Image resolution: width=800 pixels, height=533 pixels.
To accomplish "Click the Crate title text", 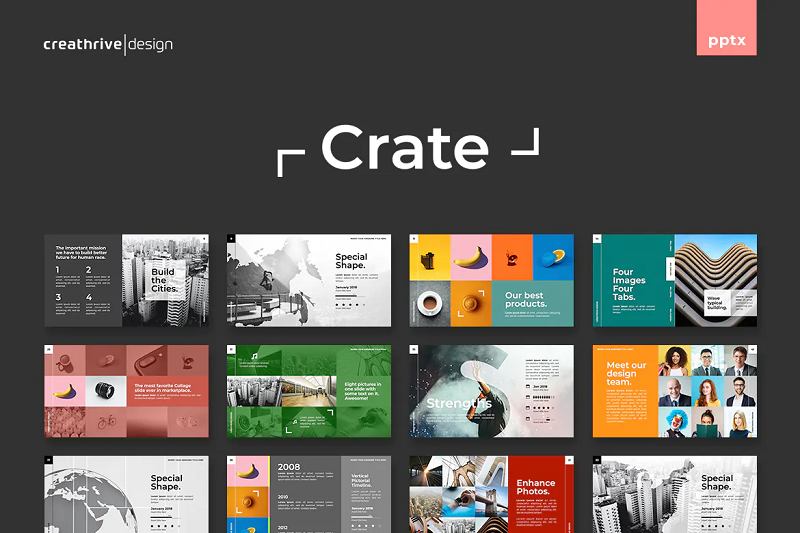I will (405, 148).
